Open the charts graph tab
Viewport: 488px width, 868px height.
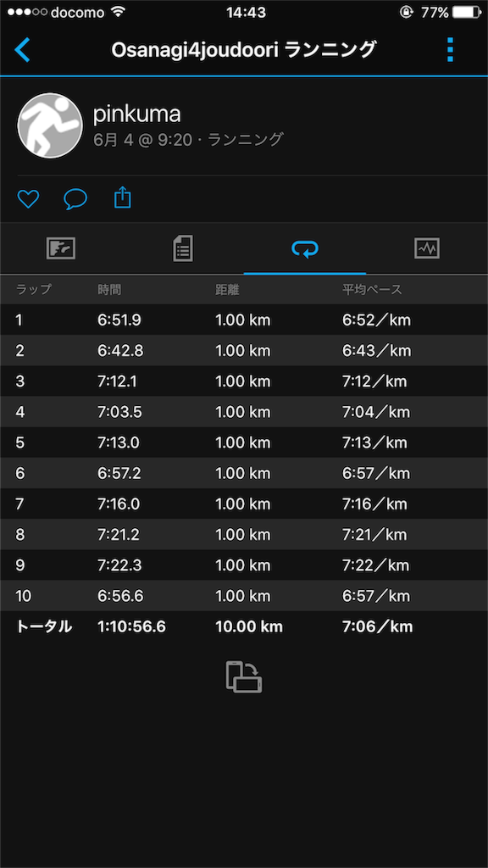tap(427, 248)
